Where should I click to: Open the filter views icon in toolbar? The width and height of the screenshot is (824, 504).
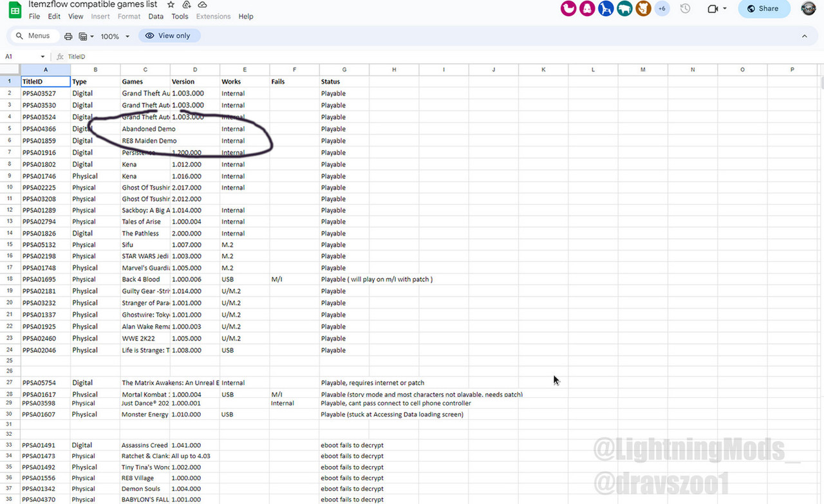[82, 36]
